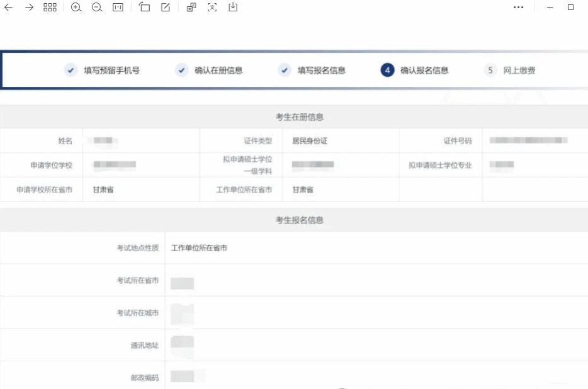Save the image with the download icon

233,8
